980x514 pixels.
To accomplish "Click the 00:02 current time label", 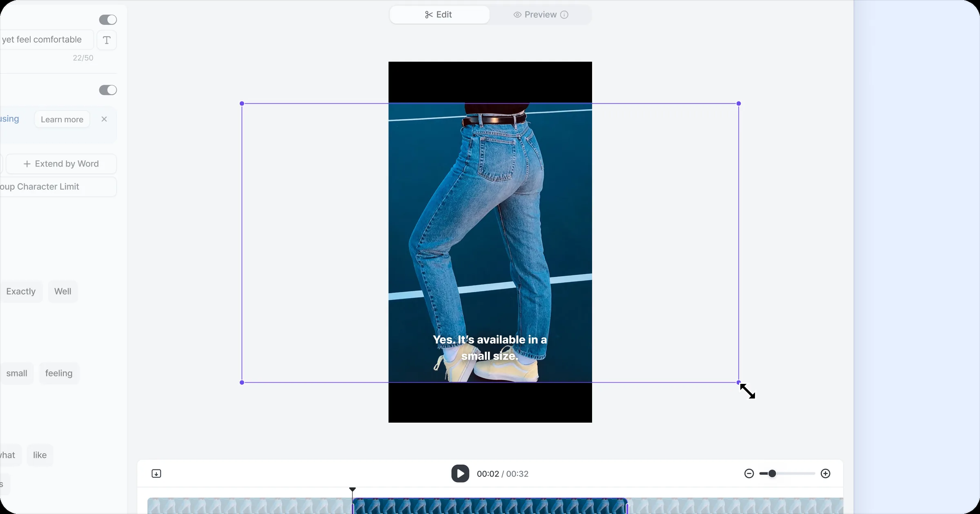I will point(488,474).
